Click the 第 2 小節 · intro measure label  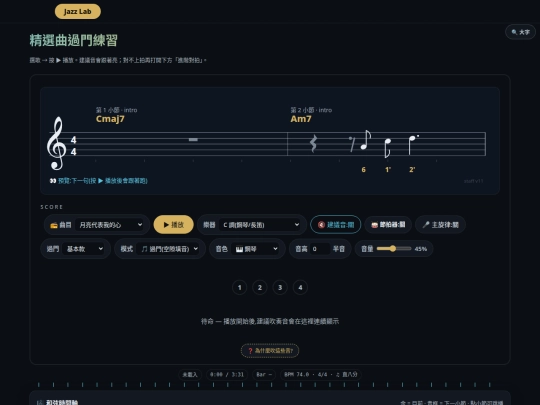pos(311,110)
